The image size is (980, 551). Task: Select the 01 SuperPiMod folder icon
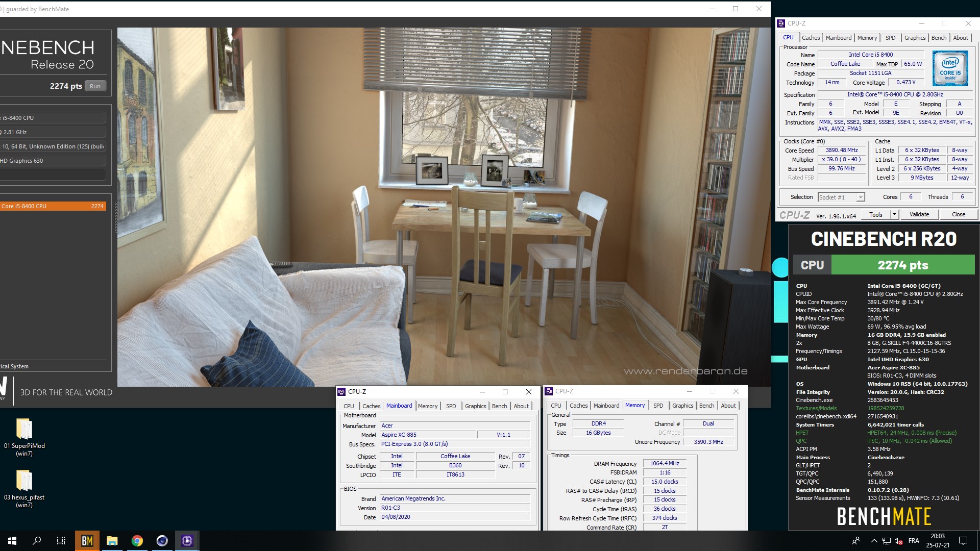coord(24,429)
